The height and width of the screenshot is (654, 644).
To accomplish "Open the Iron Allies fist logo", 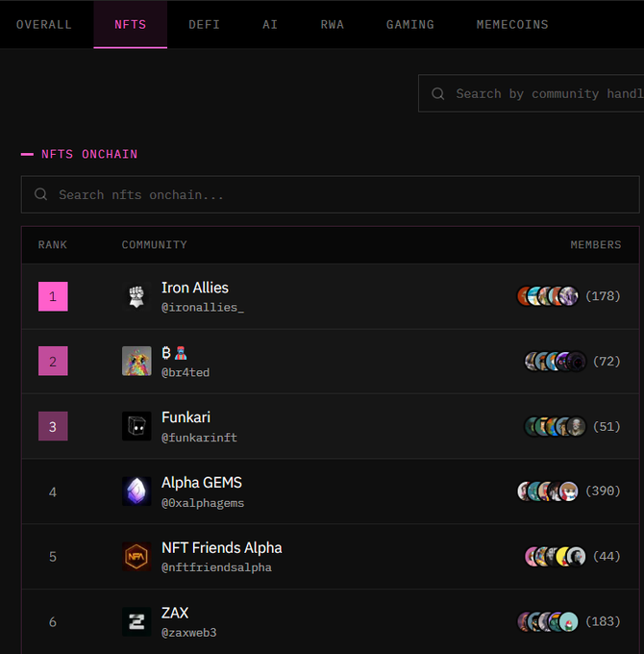I will tap(136, 296).
